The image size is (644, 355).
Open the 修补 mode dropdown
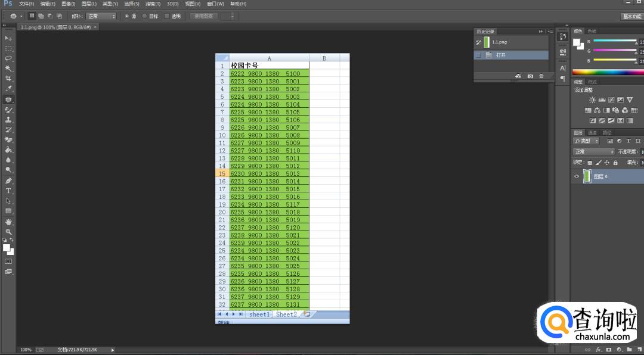click(x=101, y=16)
